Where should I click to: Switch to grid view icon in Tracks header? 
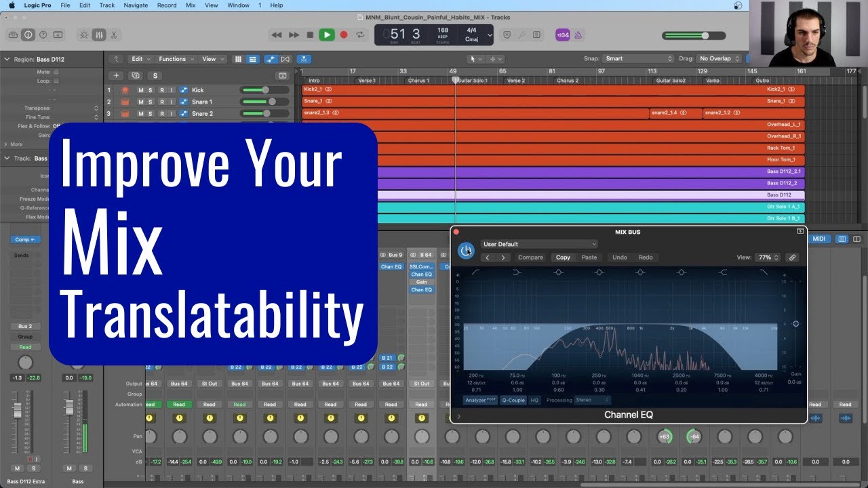[237, 59]
